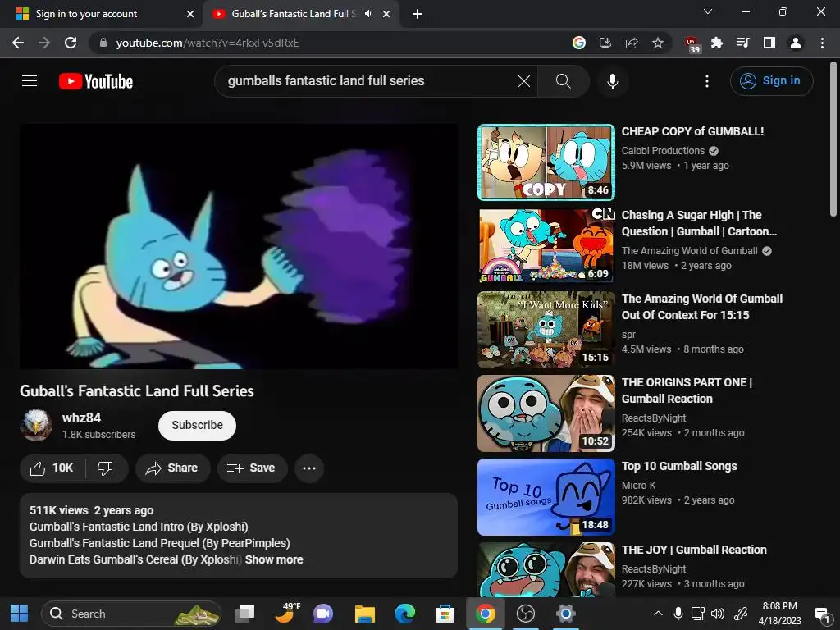The width and height of the screenshot is (840, 630).
Task: Open the taskbar notification center icon
Action: coord(822,614)
